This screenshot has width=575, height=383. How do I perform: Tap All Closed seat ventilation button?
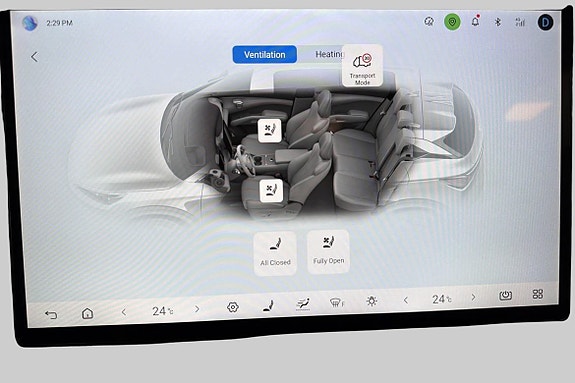point(275,253)
